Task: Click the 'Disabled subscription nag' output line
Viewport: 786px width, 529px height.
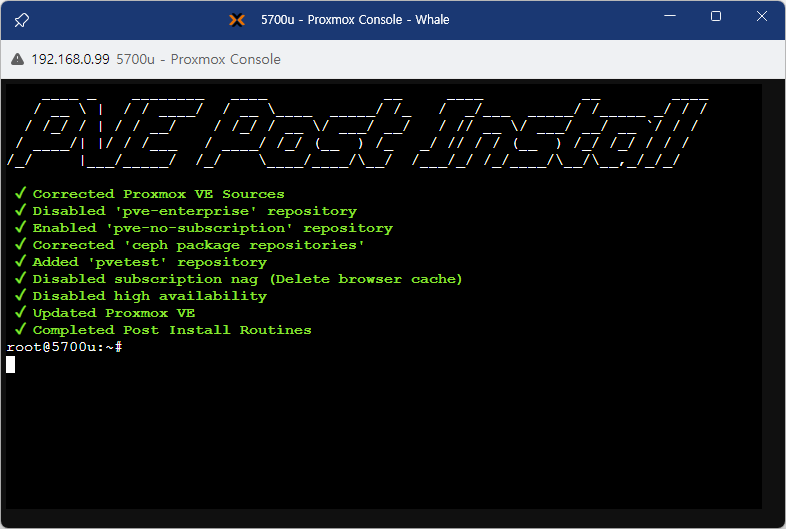Action: click(x=247, y=279)
